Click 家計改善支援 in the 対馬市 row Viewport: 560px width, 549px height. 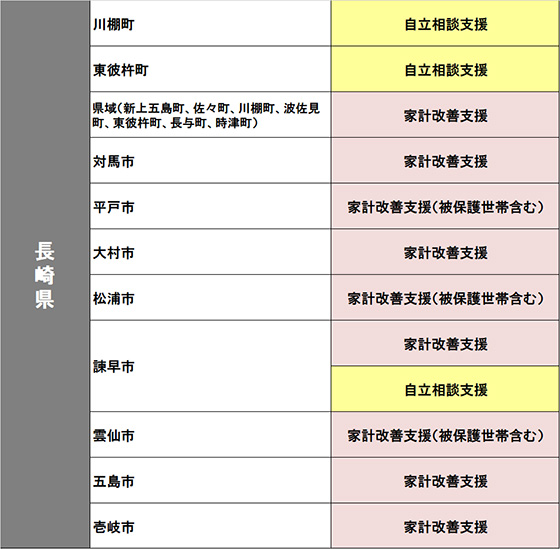coord(445,160)
